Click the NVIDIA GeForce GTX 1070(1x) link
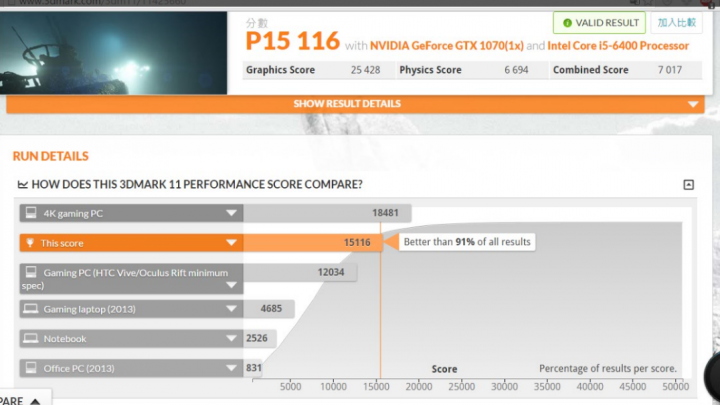 click(447, 46)
